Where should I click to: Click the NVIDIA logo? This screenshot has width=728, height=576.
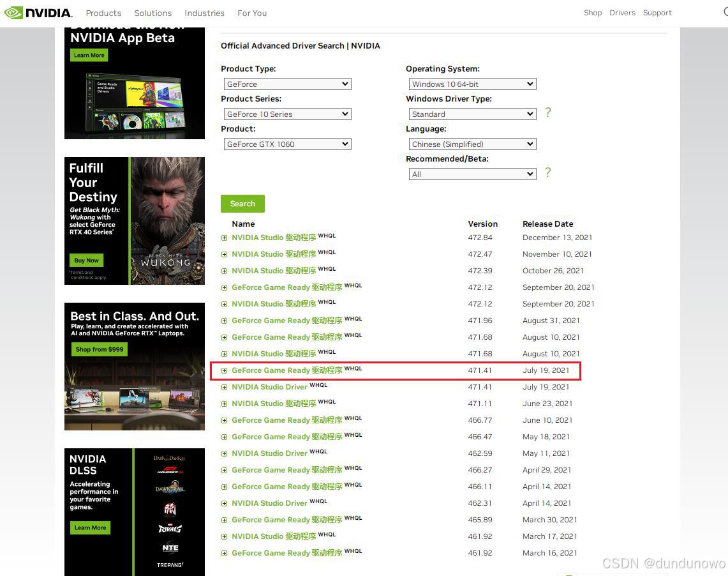click(x=38, y=13)
